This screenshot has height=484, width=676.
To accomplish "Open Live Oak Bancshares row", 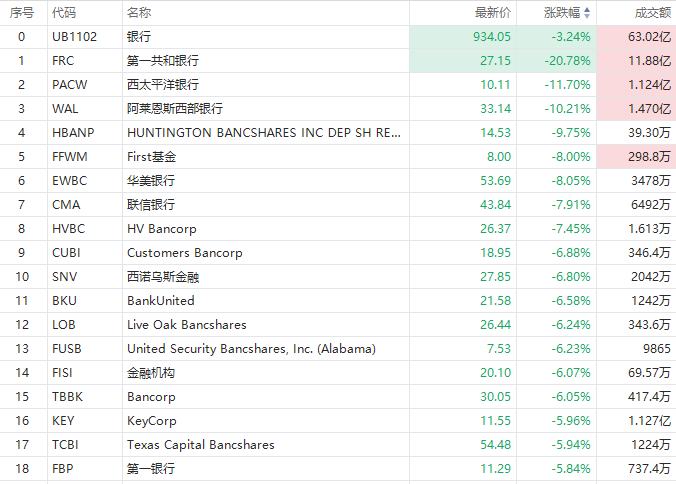I will pos(187,324).
